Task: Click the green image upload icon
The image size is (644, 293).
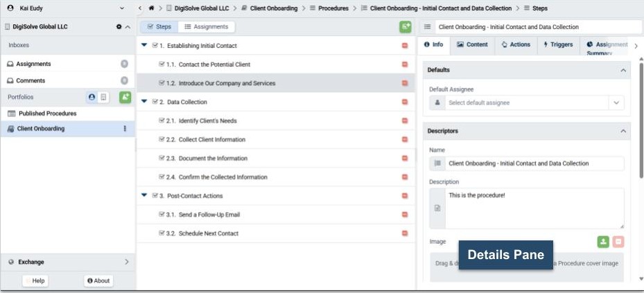Action: [603, 242]
